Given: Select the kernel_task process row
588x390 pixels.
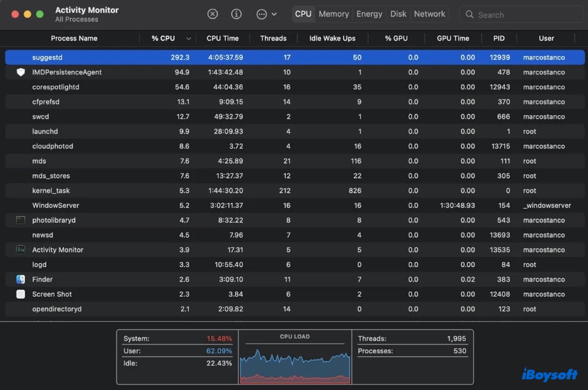Looking at the screenshot, I should tap(295, 190).
